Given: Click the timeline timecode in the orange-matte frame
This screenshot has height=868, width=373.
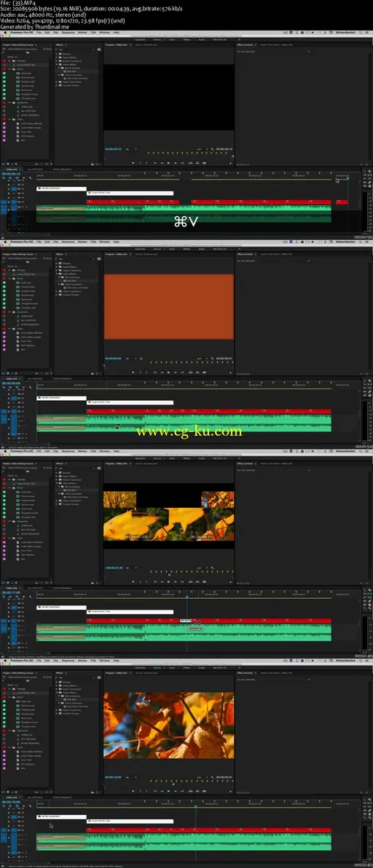Looking at the screenshot, I should pyautogui.click(x=11, y=383).
